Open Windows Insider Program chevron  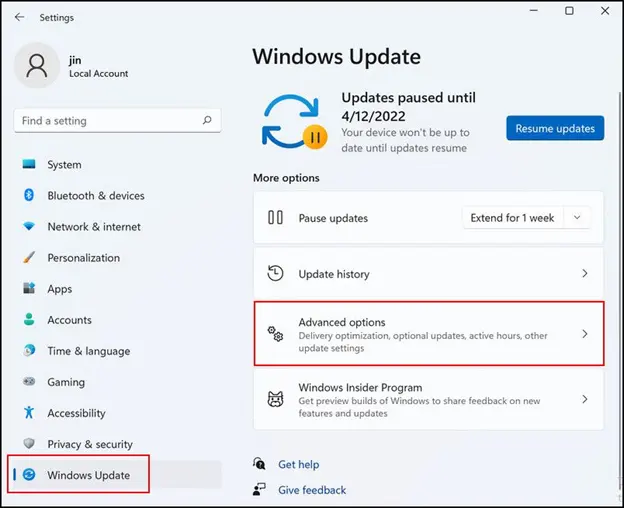(585, 399)
